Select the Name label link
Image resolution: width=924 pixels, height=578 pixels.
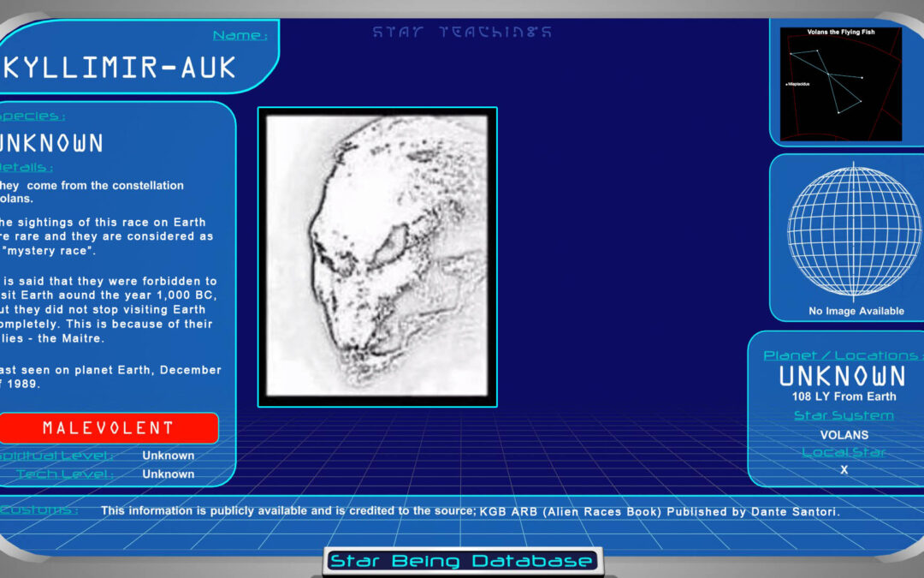pyautogui.click(x=240, y=35)
